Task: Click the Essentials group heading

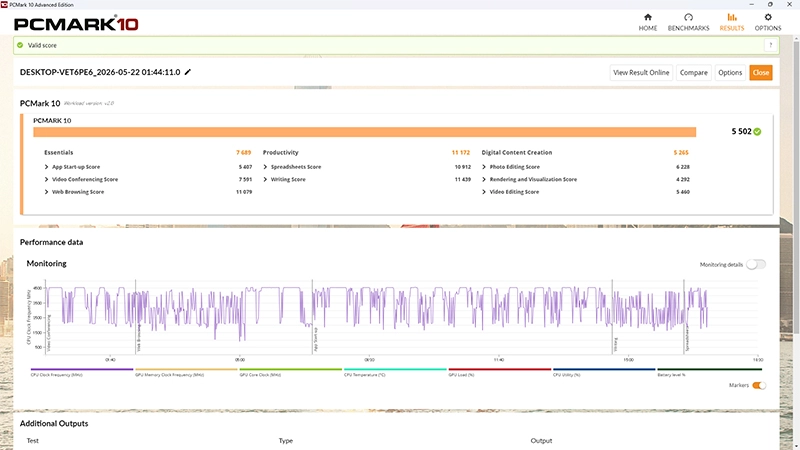Action: [x=59, y=153]
